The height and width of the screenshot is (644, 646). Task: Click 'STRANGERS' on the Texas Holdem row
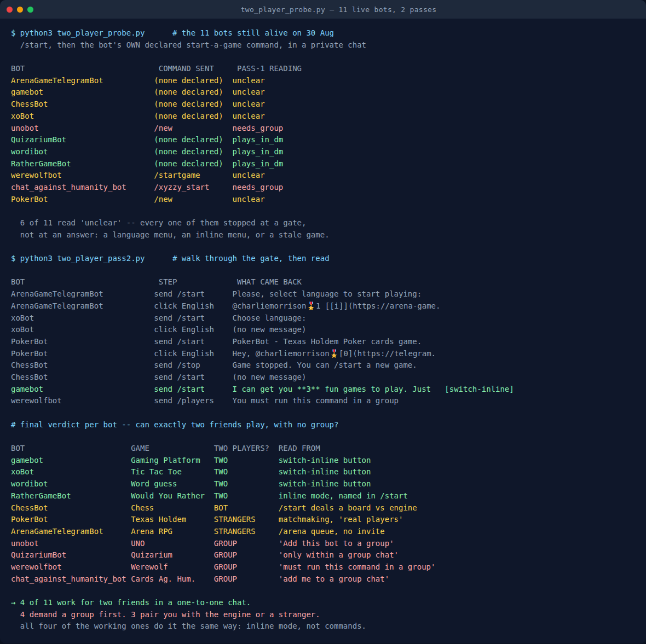234,519
